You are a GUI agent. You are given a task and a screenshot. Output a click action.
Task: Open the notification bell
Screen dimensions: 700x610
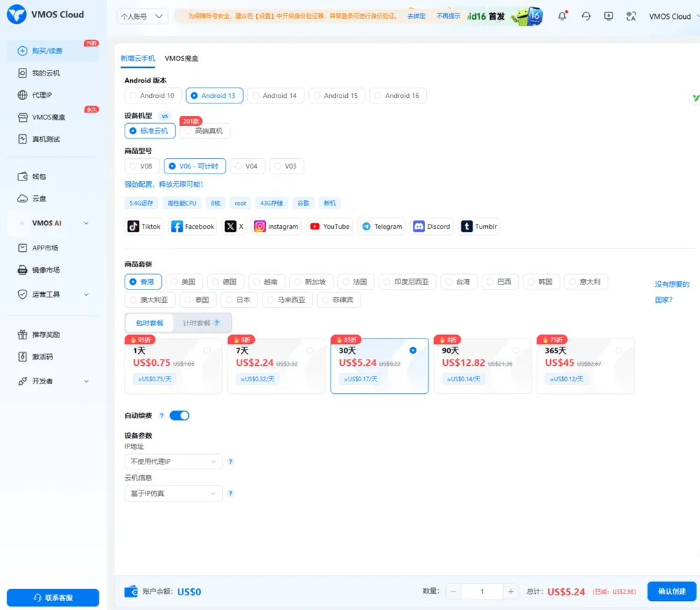pyautogui.click(x=562, y=16)
